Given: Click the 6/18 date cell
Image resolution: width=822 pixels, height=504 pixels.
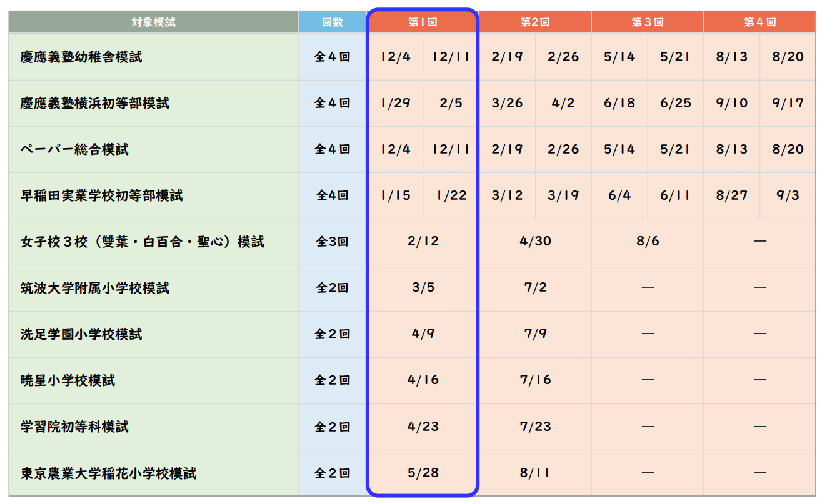Looking at the screenshot, I should click(619, 103).
